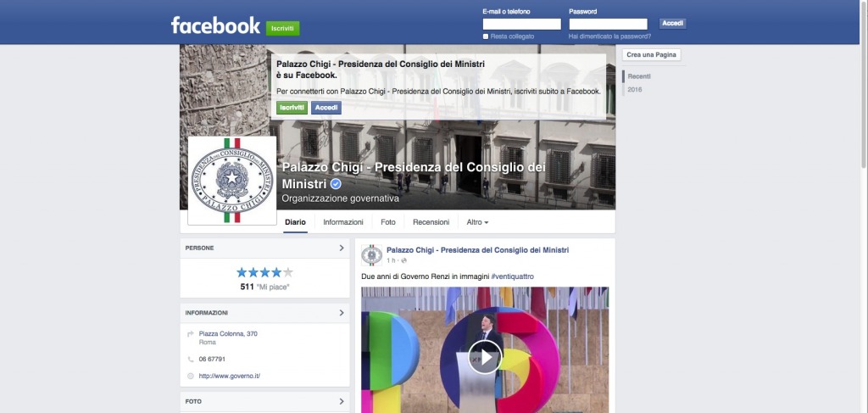The width and height of the screenshot is (868, 413).
Task: Click the INFORMAZIONI panel header
Action: [x=264, y=313]
